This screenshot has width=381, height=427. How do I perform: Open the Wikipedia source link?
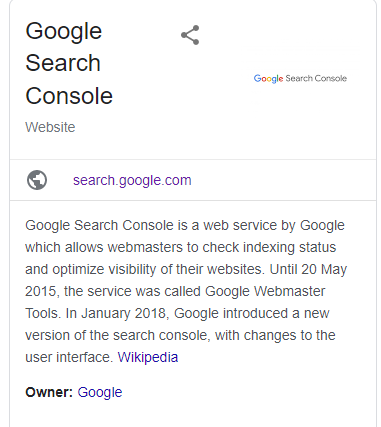tap(148, 357)
